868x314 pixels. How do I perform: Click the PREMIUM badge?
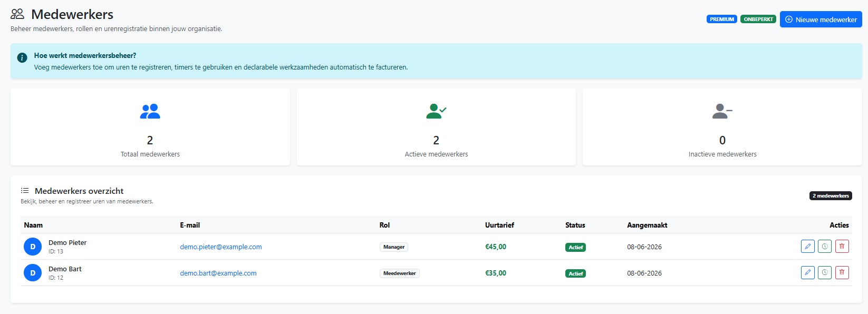click(x=722, y=19)
